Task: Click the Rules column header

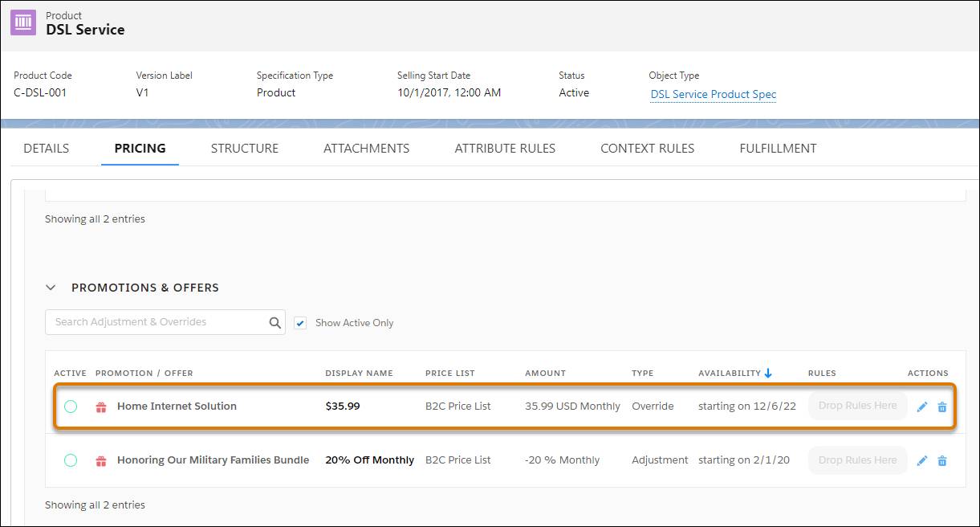Action: (822, 374)
